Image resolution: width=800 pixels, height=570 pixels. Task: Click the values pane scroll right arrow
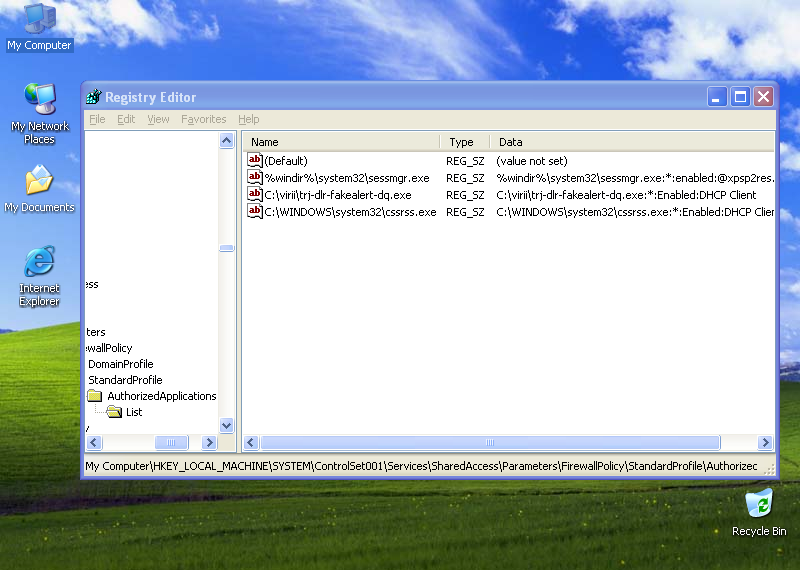765,442
